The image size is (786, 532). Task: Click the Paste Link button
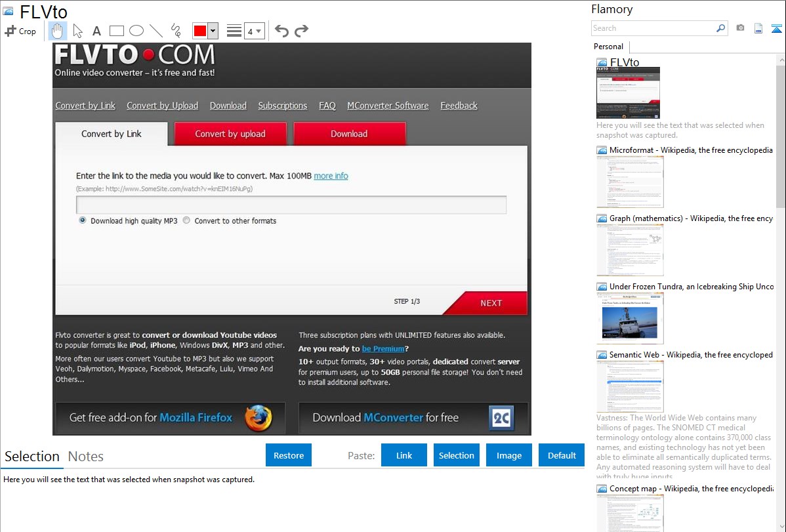point(404,455)
